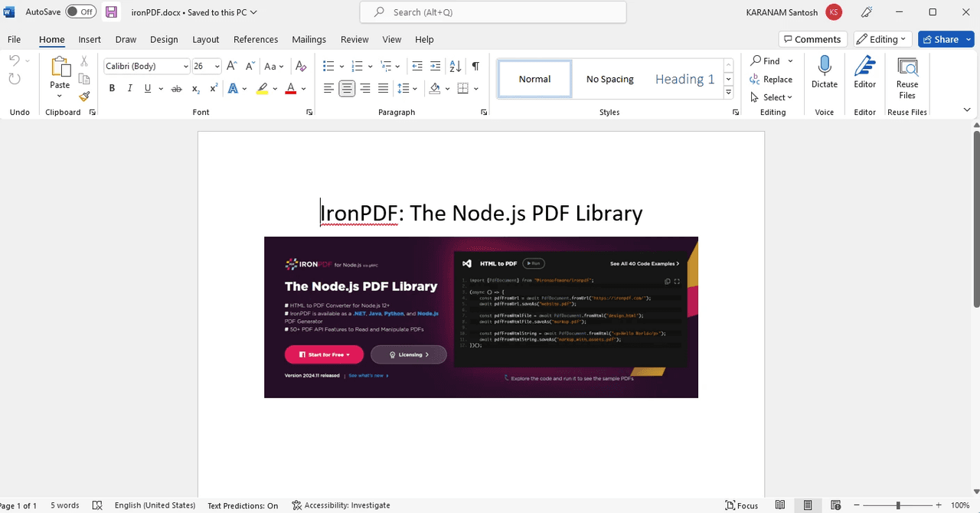Expand the Styles gallery
The height and width of the screenshot is (513, 980).
point(729,93)
